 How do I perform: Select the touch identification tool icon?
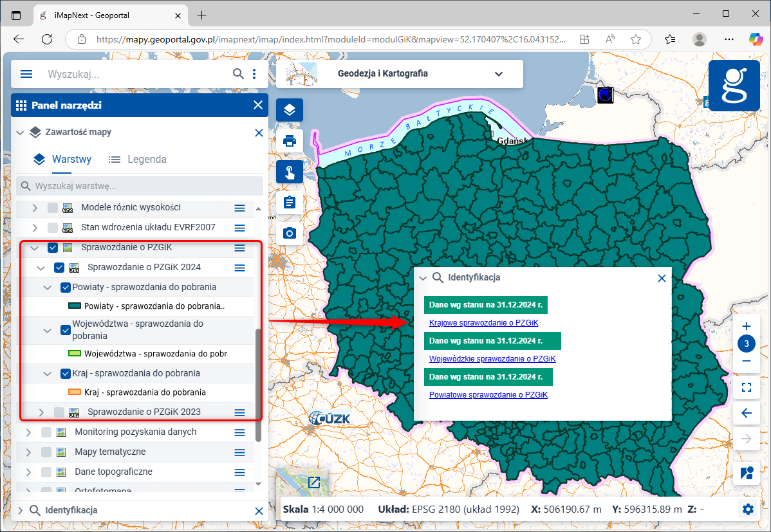[x=289, y=172]
